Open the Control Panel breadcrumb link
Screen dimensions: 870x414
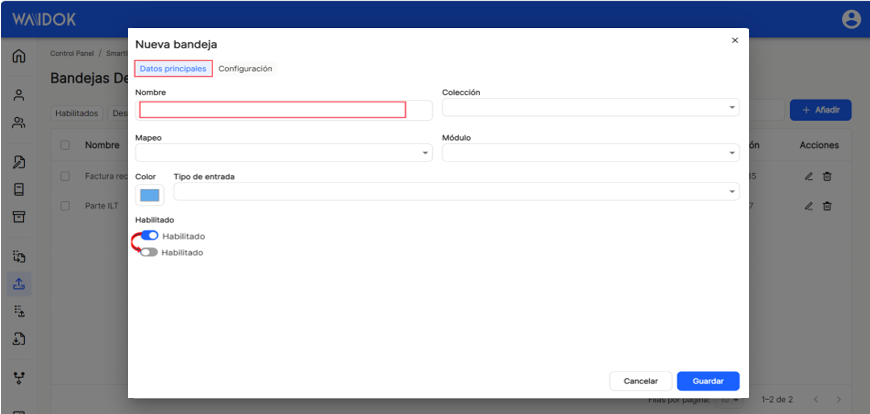point(72,54)
